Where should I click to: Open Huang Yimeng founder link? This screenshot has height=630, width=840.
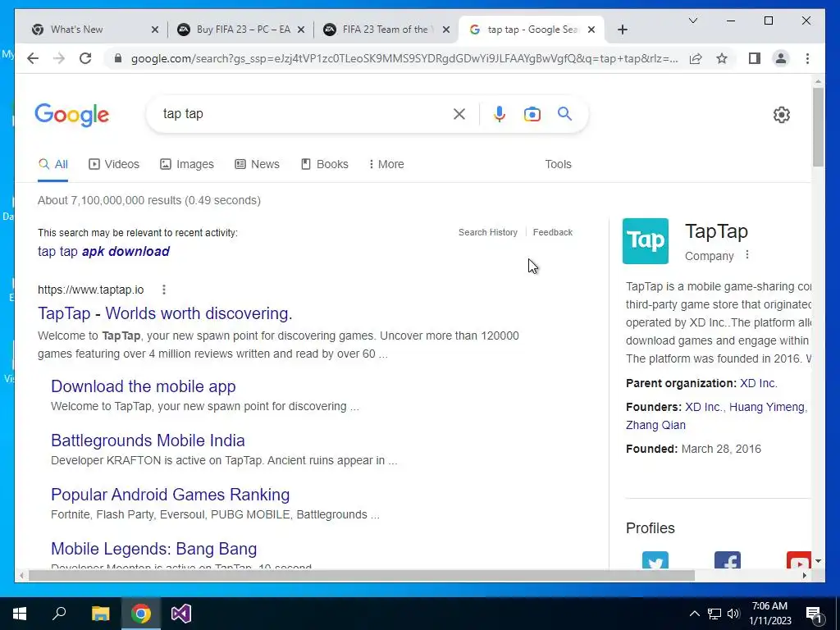767,407
